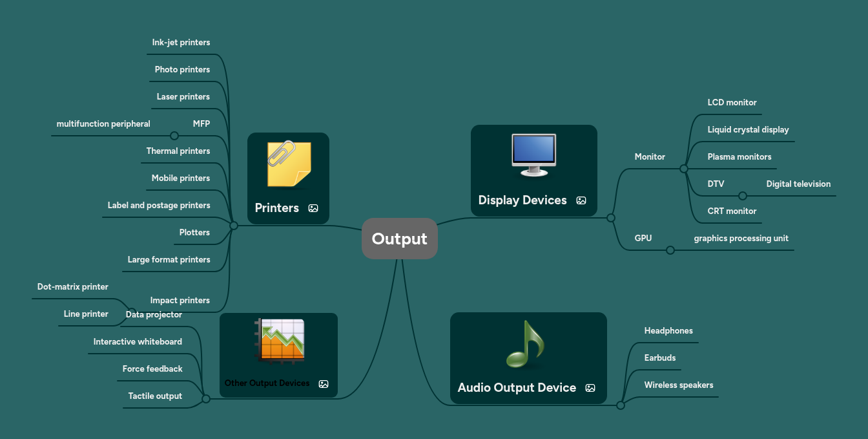Collapse the Printers branch circle
Image resolution: width=868 pixels, height=439 pixels.
tap(234, 226)
